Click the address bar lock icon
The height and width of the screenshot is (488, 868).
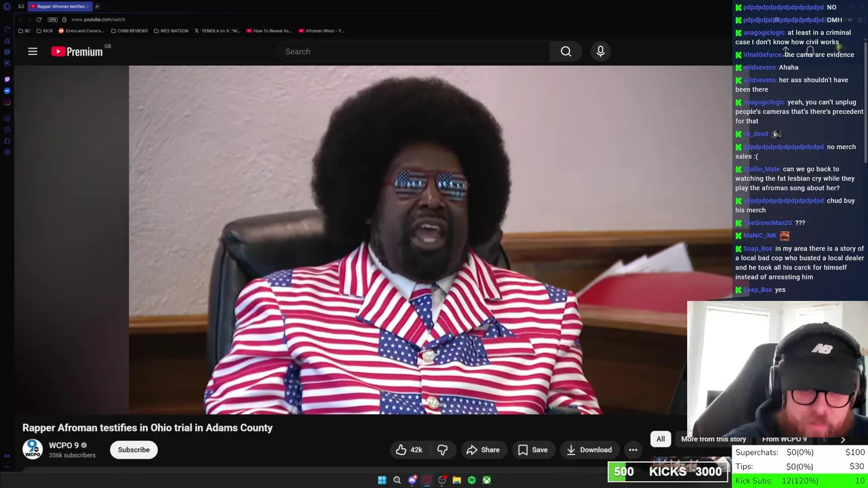(x=64, y=20)
